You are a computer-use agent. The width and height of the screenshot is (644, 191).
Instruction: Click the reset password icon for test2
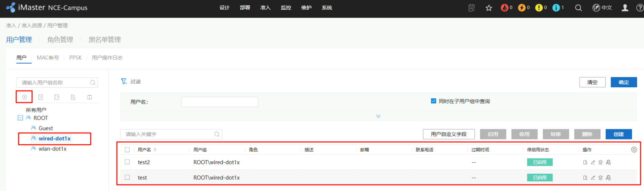click(x=608, y=162)
